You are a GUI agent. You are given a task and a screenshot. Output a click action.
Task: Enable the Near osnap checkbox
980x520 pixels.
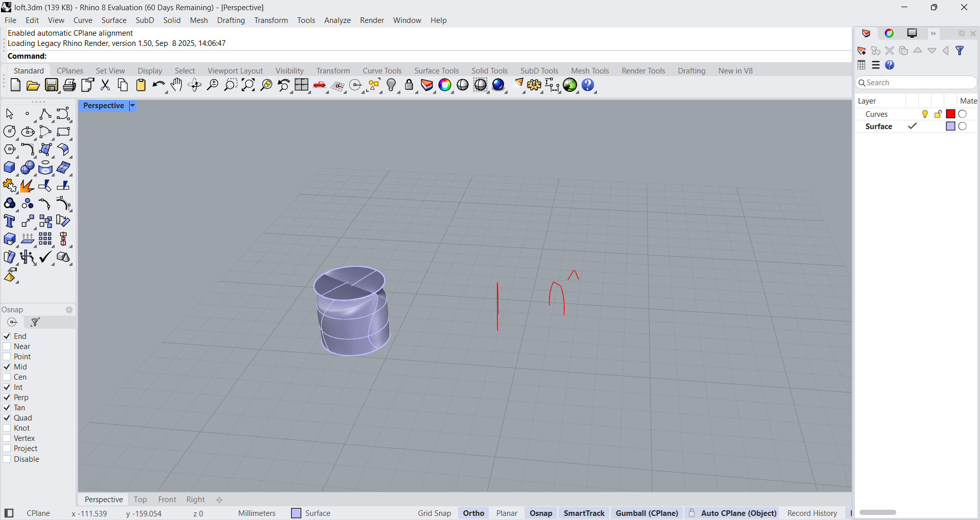click(x=7, y=346)
